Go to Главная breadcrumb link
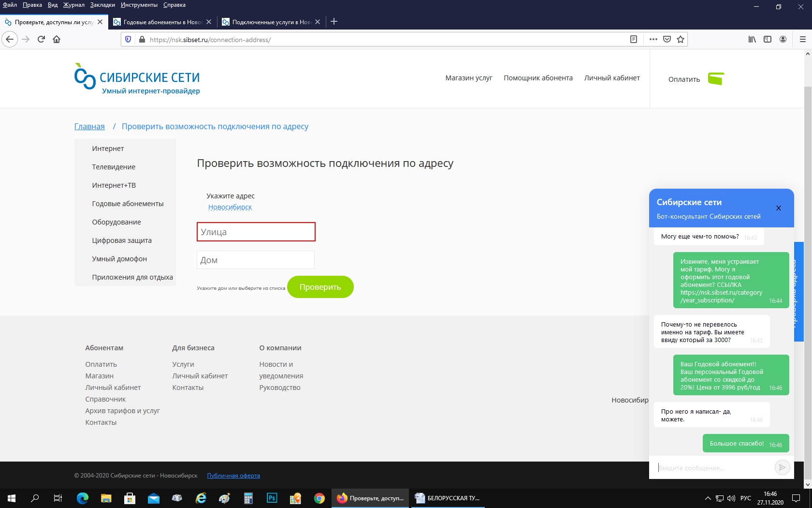Screen dimensions: 812x508 pos(89,126)
